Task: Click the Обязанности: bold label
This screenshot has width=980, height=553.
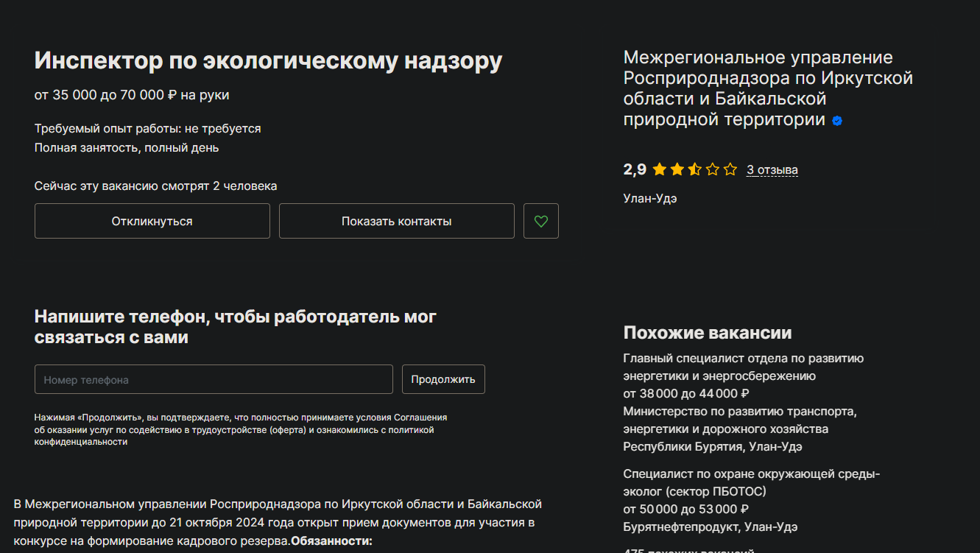Action: [x=332, y=541]
